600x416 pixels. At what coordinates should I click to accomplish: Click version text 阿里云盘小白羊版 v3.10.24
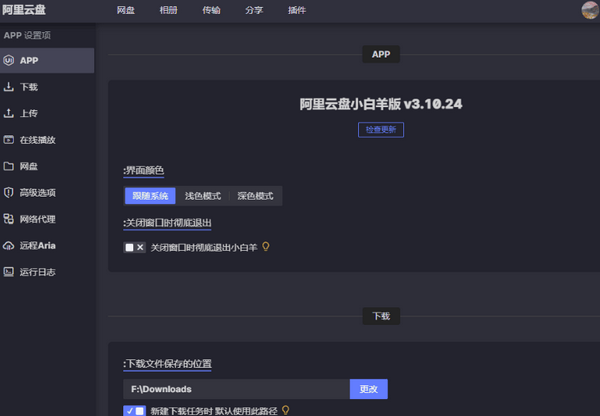pos(381,104)
